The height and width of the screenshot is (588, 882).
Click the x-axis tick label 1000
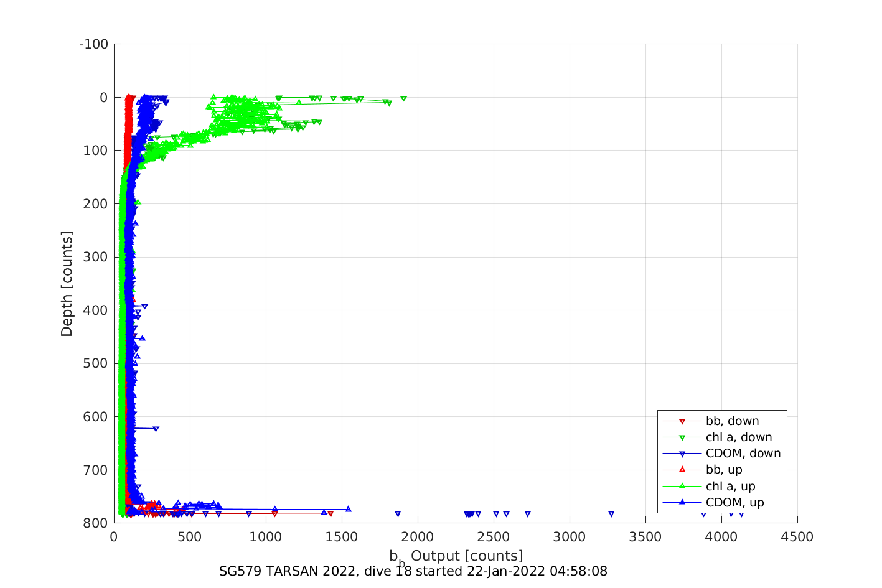[266, 537]
